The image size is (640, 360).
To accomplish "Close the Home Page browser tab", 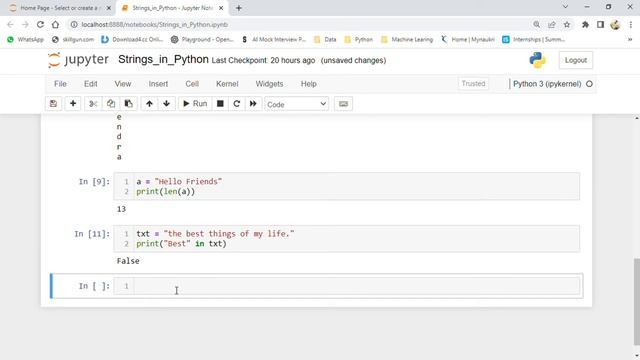I will (109, 8).
